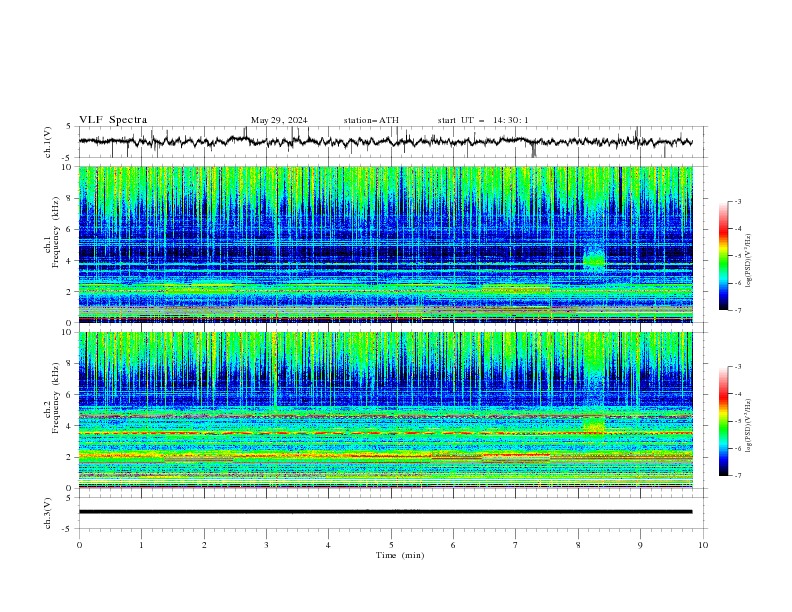The image size is (792, 612).
Task: Click the "4" kHz tick of ch.1 spectrogram
Action: tap(69, 261)
